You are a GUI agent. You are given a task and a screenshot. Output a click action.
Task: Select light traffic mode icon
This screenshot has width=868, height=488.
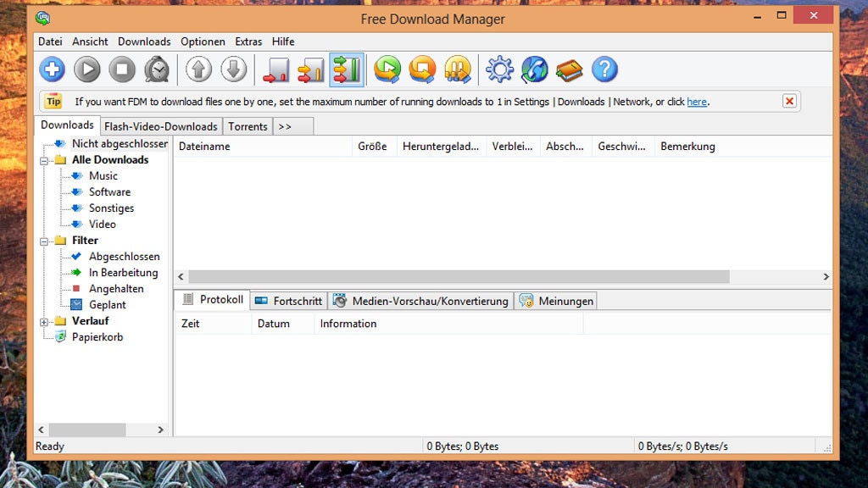click(275, 70)
